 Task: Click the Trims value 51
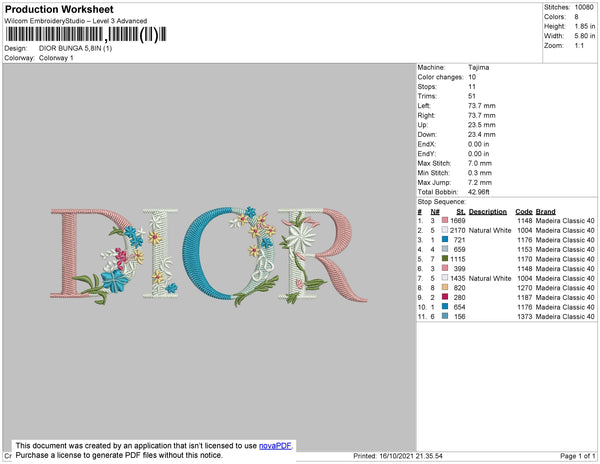pyautogui.click(x=471, y=96)
